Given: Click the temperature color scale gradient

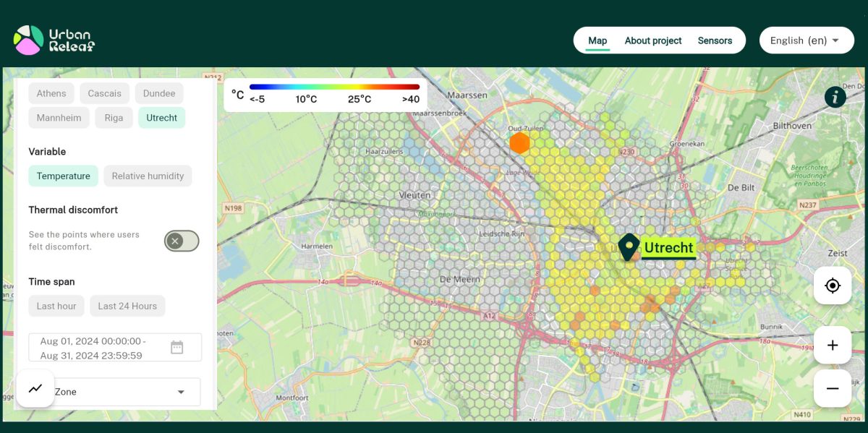Looking at the screenshot, I should (x=334, y=87).
